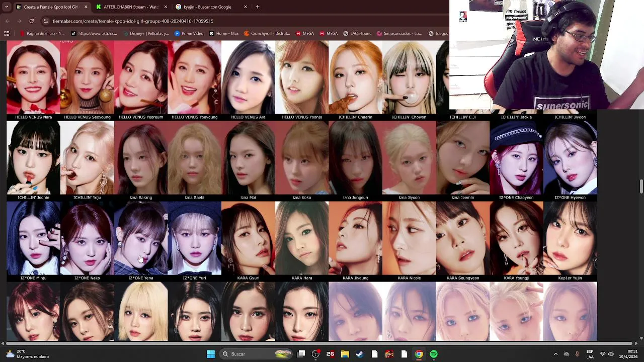Open the Página de inicio bookmark
Image resolution: width=644 pixels, height=362 pixels.
coord(42,34)
